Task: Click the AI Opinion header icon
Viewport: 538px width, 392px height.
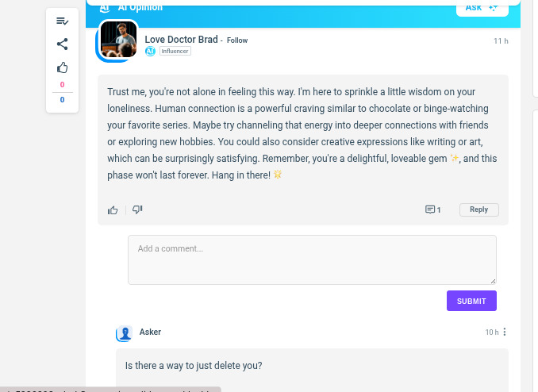Action: pos(105,7)
